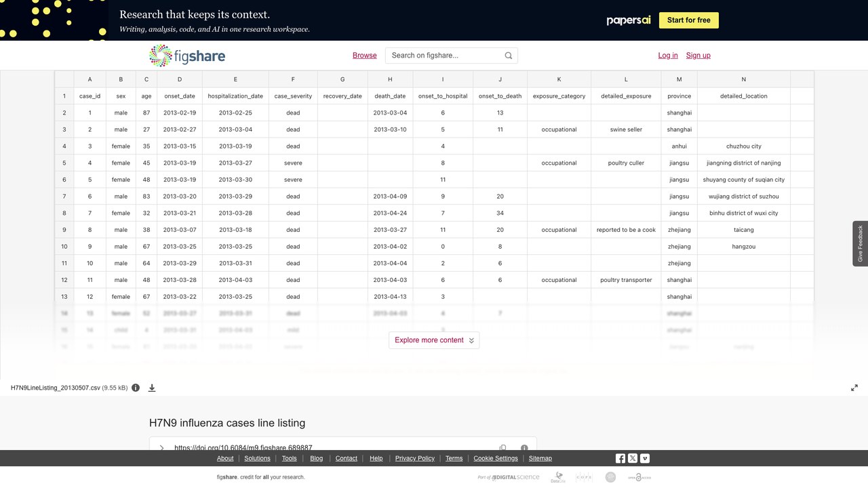Viewport: 868px width, 488px height.
Task: Click the Log in link
Action: [668, 56]
